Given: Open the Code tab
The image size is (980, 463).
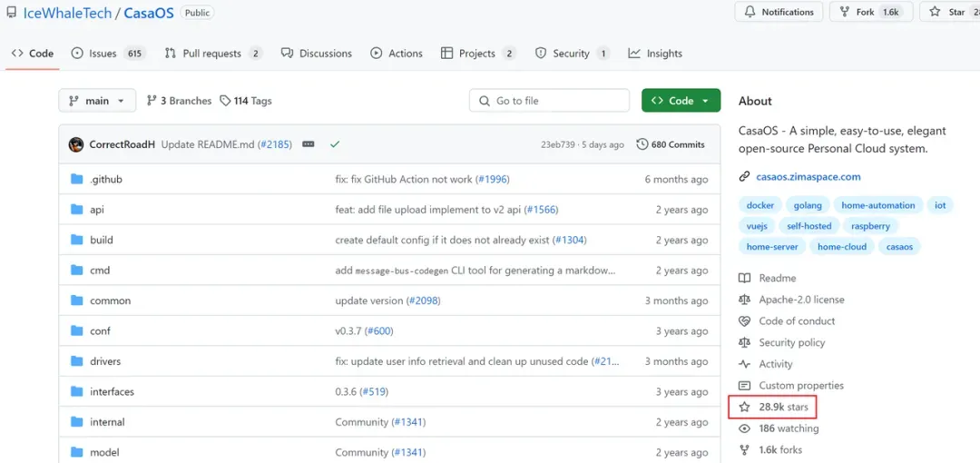Looking at the screenshot, I should click(x=33, y=54).
